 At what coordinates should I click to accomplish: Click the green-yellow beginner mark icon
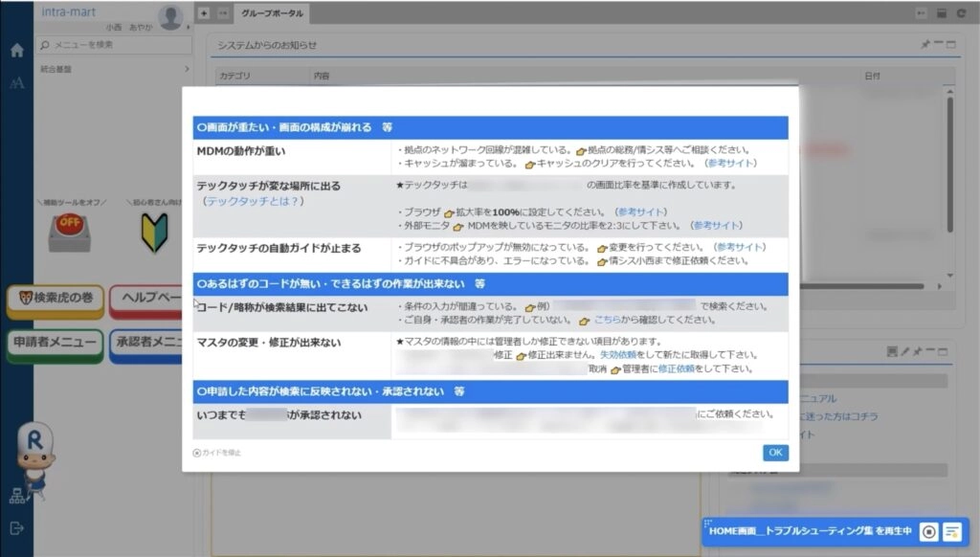[x=154, y=232]
